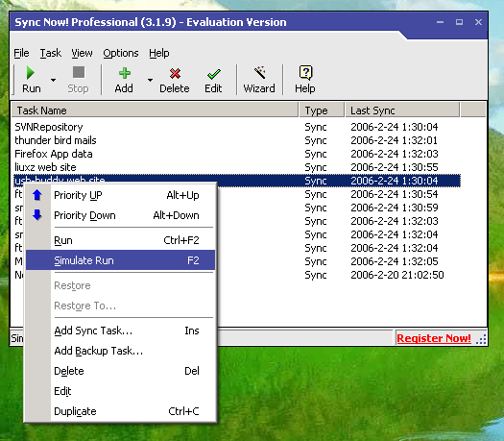This screenshot has width=504, height=441.
Task: Choose Duplicate in the context menu
Action: (121, 411)
